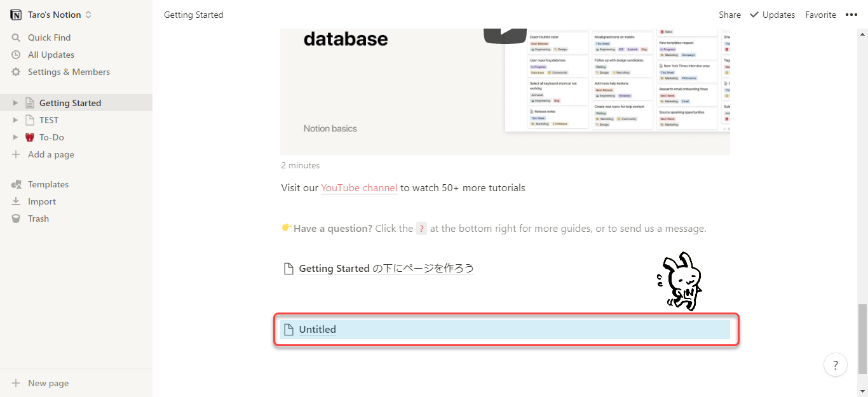Click the Trash bin icon
The image size is (868, 397).
click(16, 219)
